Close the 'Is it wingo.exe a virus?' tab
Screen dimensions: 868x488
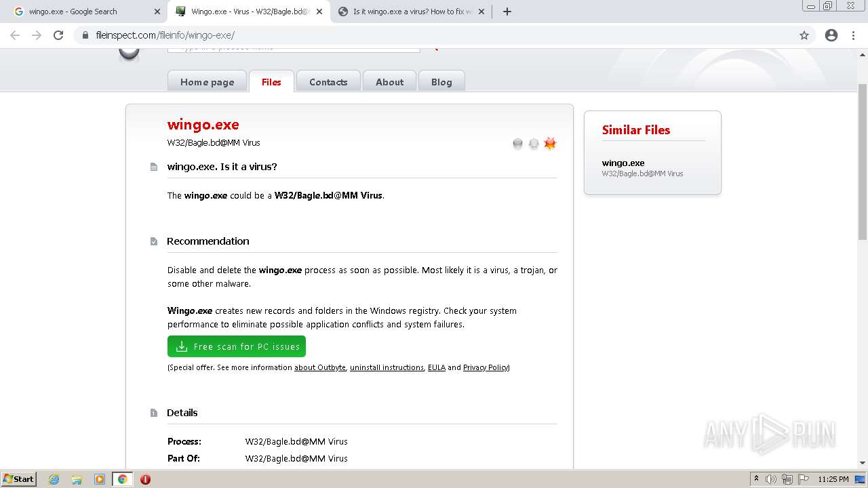click(481, 12)
